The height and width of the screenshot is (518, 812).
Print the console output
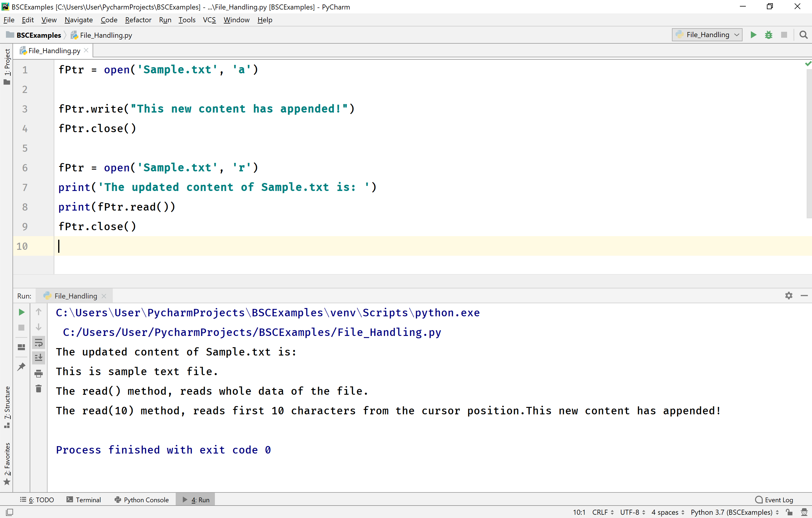[x=39, y=373]
